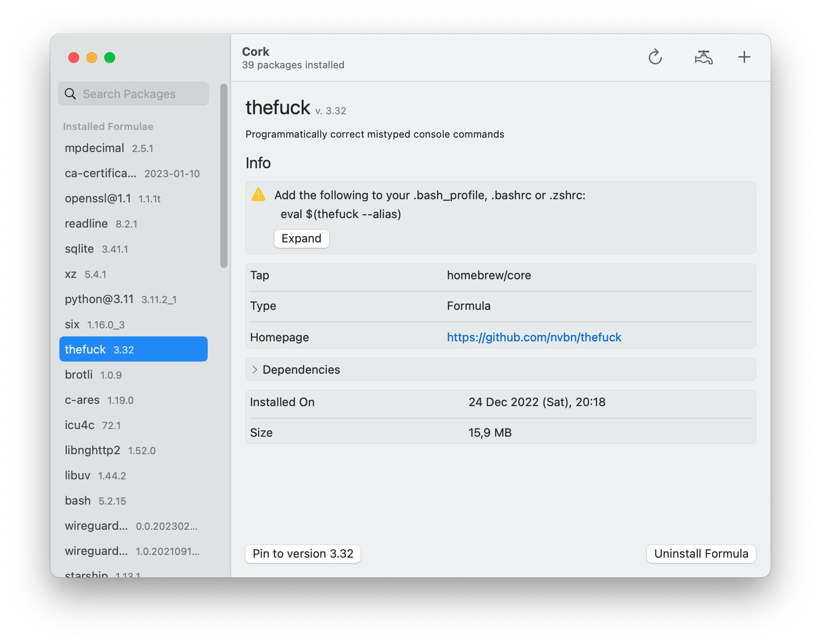This screenshot has height=644, width=821.
Task: Click the search magnifier icon
Action: (x=71, y=94)
